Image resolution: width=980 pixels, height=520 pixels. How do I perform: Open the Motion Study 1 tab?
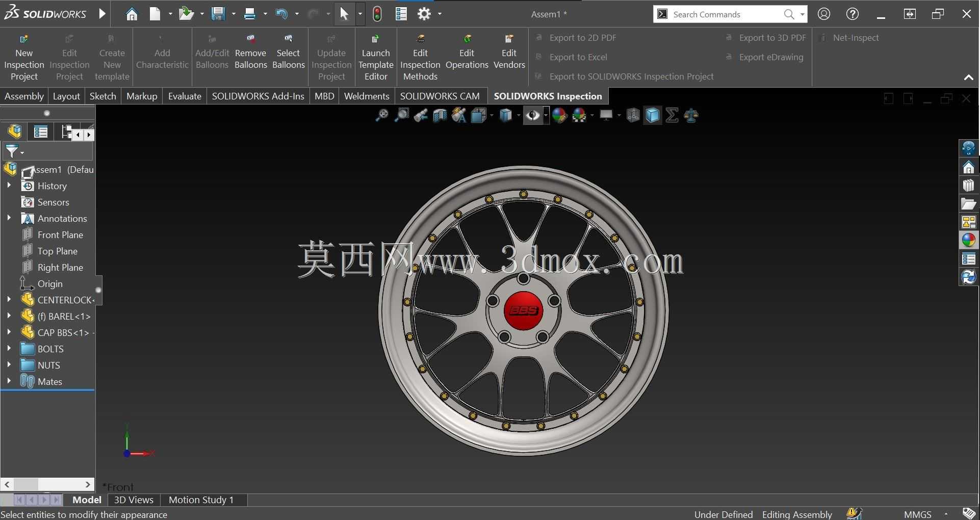click(x=201, y=500)
